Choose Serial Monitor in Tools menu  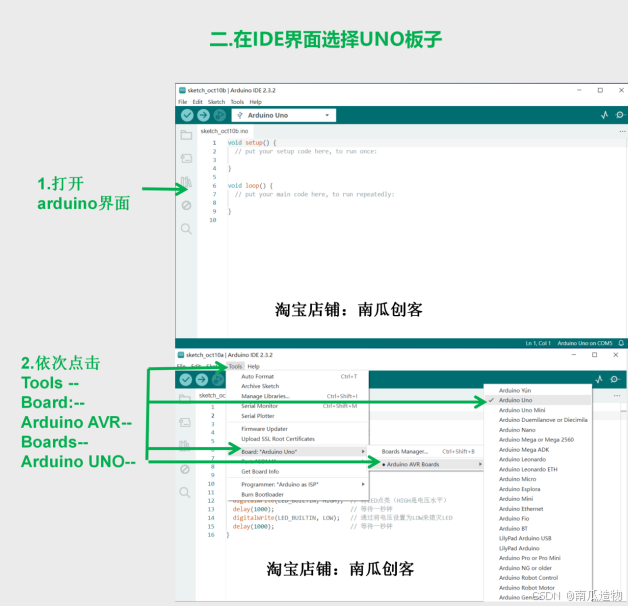point(297,406)
